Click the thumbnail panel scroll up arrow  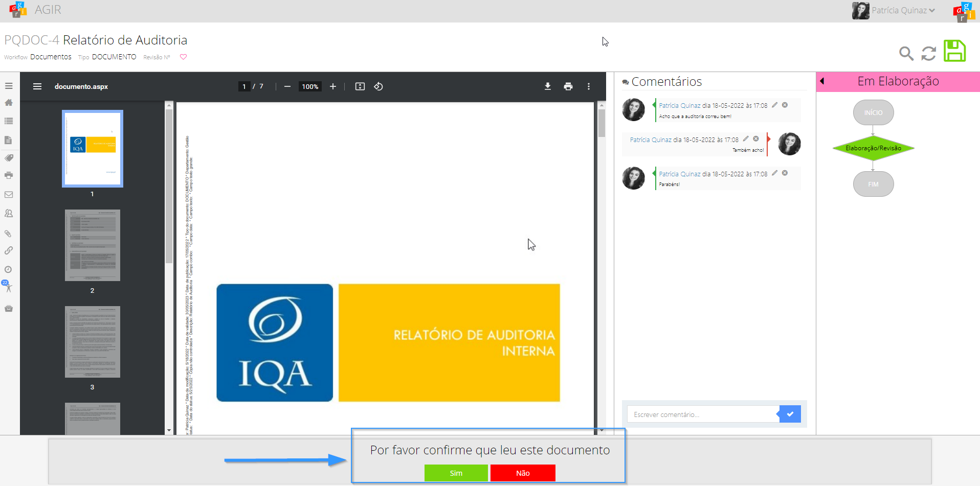pyautogui.click(x=169, y=105)
